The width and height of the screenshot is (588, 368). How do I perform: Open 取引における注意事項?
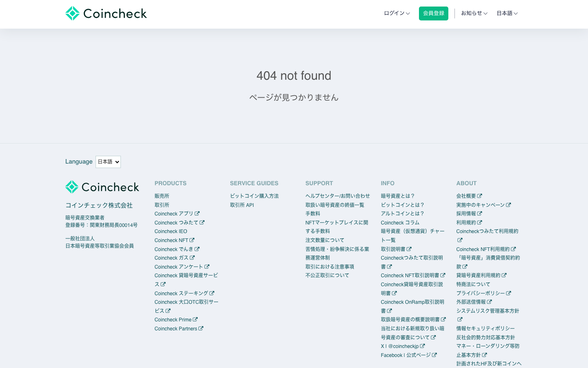[330, 267]
